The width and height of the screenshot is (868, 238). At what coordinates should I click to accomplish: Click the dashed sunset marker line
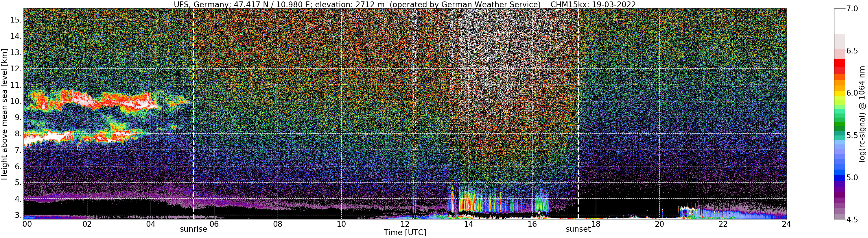pyautogui.click(x=578, y=114)
